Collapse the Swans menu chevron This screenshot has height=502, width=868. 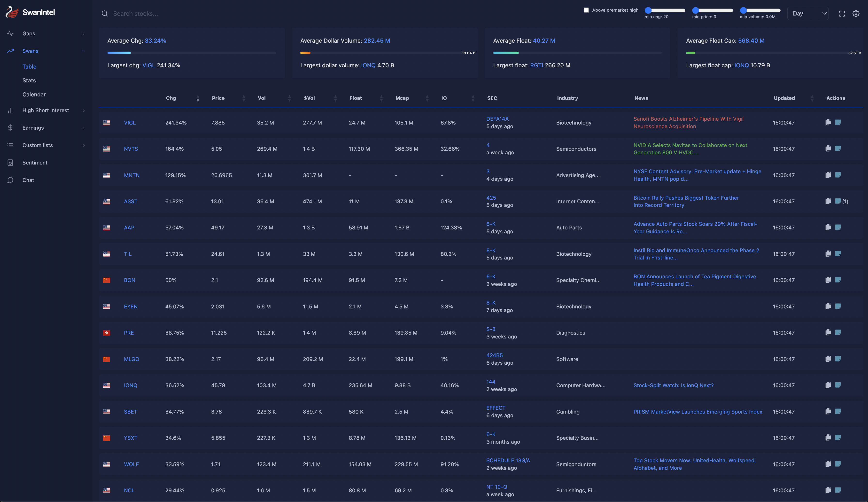click(x=83, y=51)
